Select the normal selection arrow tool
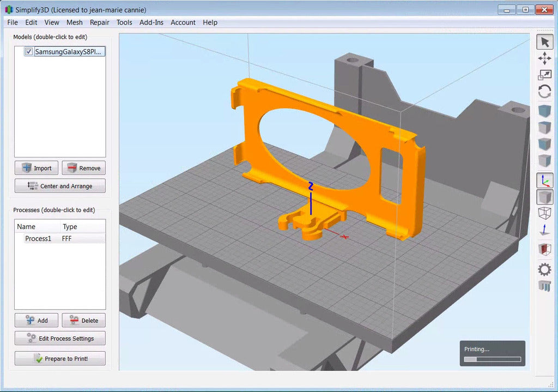 pyautogui.click(x=544, y=42)
